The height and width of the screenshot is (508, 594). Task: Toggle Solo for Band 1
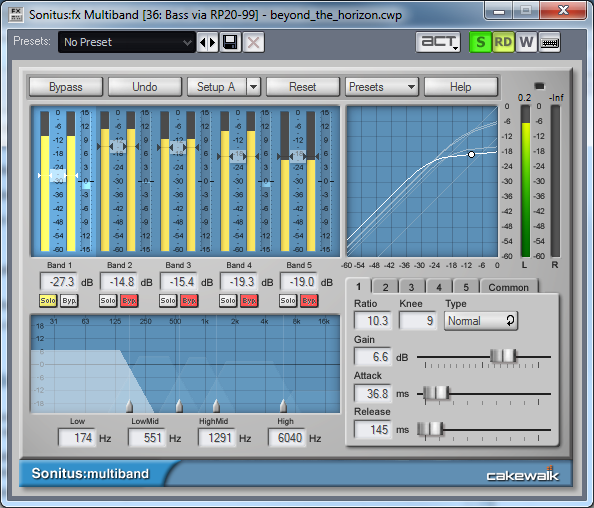(48, 300)
